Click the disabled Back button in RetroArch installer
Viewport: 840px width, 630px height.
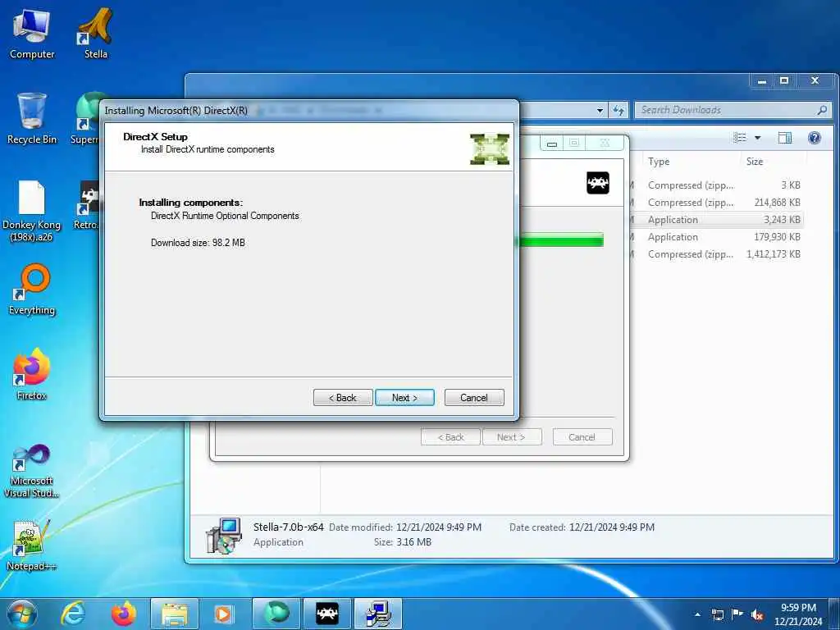450,437
